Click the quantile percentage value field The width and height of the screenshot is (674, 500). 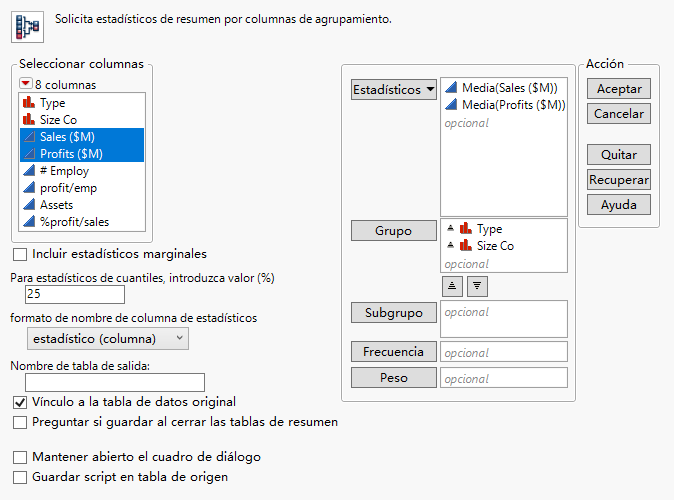74,294
